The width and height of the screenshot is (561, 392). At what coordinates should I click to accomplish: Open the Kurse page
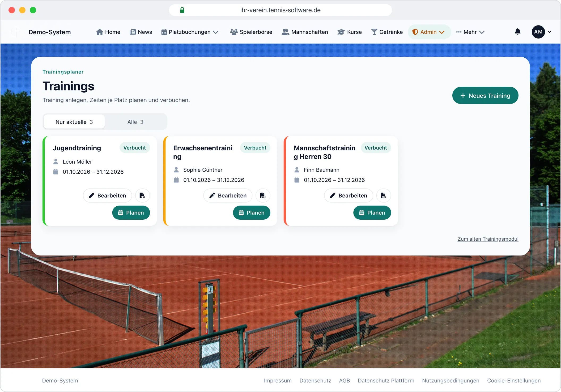(x=350, y=32)
